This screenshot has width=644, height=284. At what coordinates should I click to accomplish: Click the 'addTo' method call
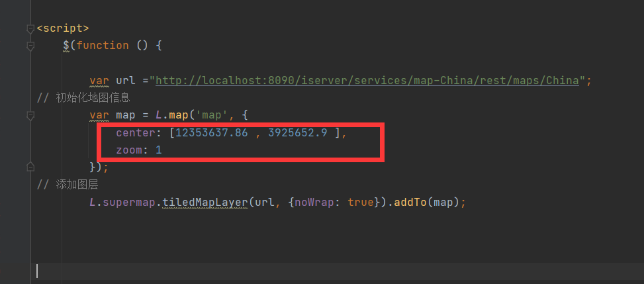point(410,203)
